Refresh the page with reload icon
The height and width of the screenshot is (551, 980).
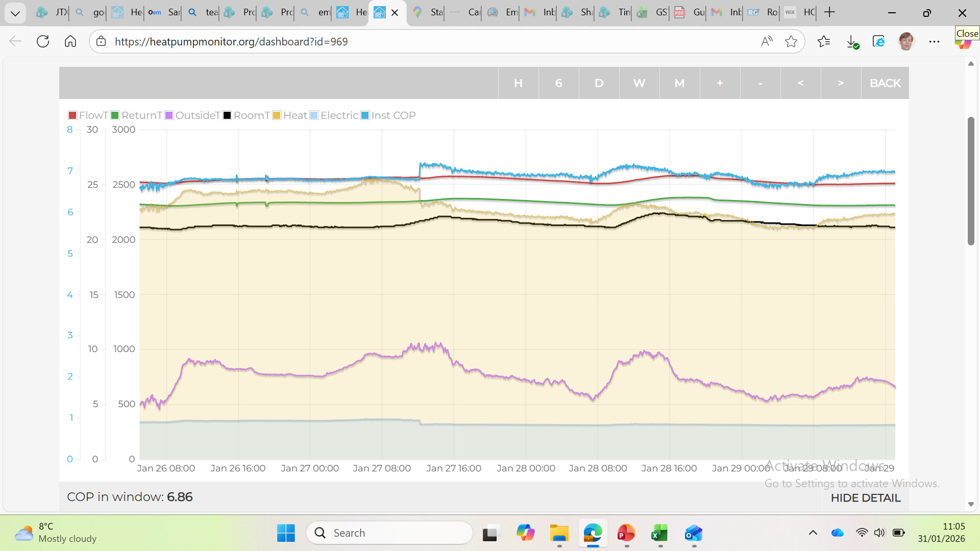tap(43, 41)
